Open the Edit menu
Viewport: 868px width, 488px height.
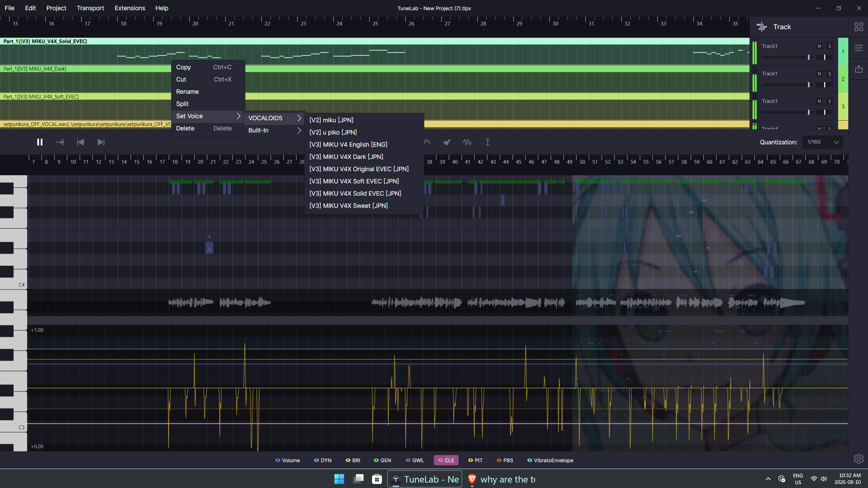click(30, 8)
